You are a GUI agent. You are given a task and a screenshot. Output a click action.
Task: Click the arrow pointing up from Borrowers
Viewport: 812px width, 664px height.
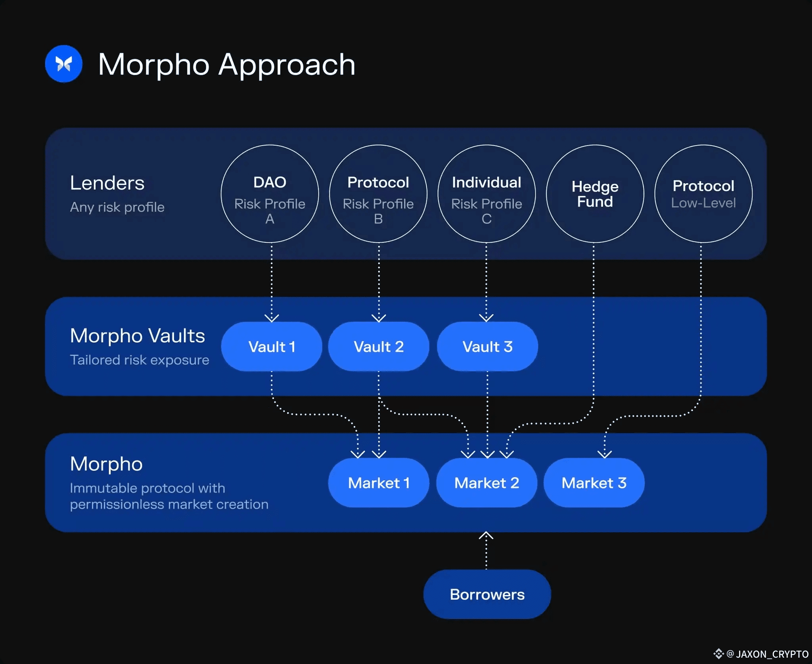(486, 537)
